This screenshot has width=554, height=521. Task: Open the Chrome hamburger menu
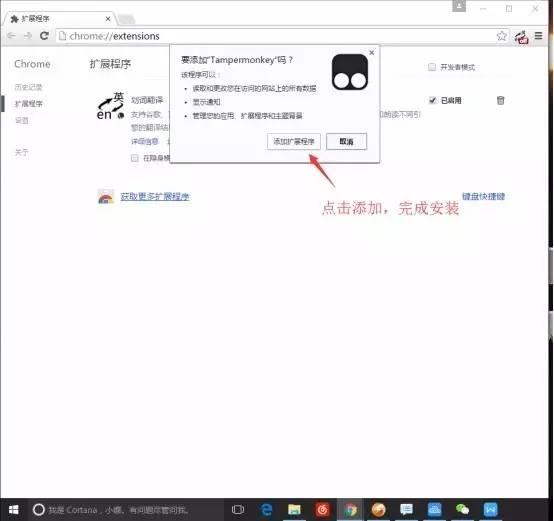pos(538,36)
